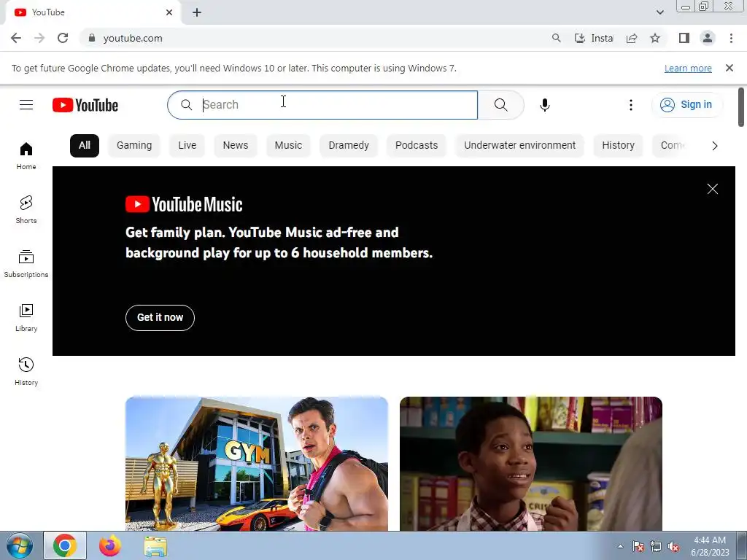Focus the YouTube search field

tap(322, 105)
